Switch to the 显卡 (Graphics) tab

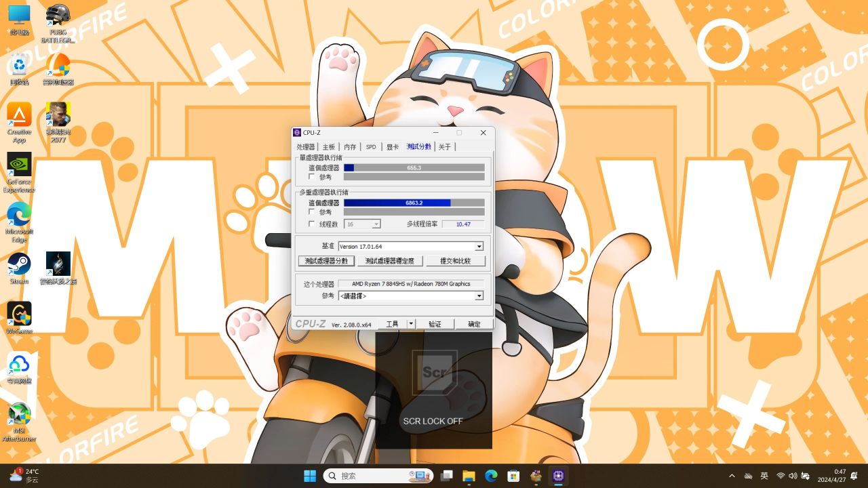393,147
